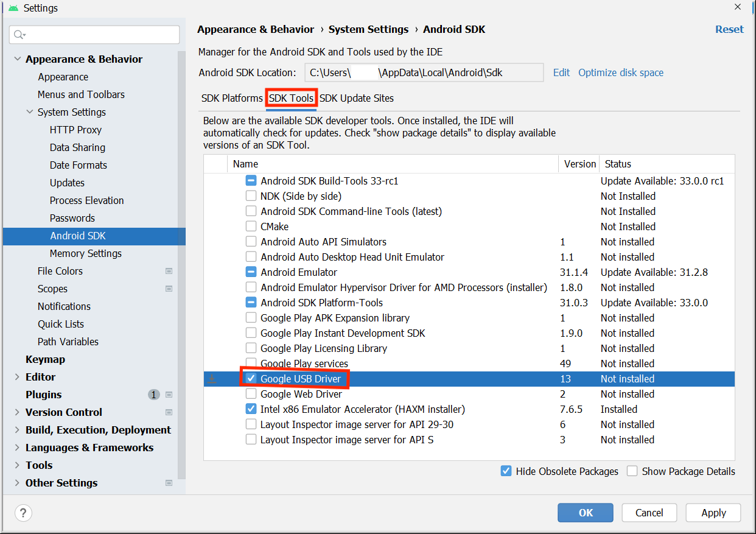Enable Show Package Details
The height and width of the screenshot is (534, 756).
[632, 471]
